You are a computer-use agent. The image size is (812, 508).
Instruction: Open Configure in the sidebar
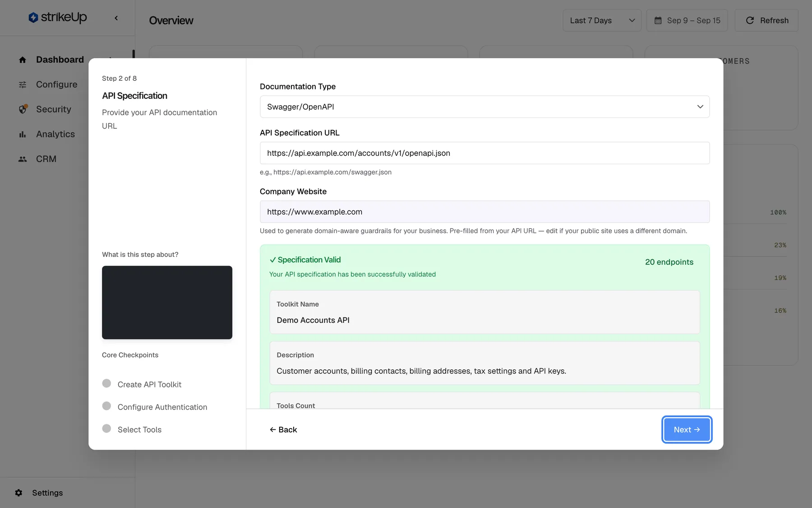(x=57, y=84)
